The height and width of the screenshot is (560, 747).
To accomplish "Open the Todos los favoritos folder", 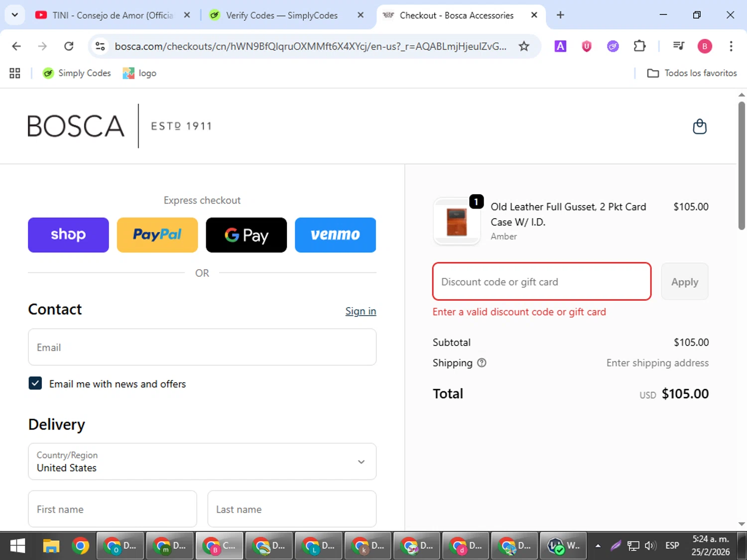I will click(692, 73).
